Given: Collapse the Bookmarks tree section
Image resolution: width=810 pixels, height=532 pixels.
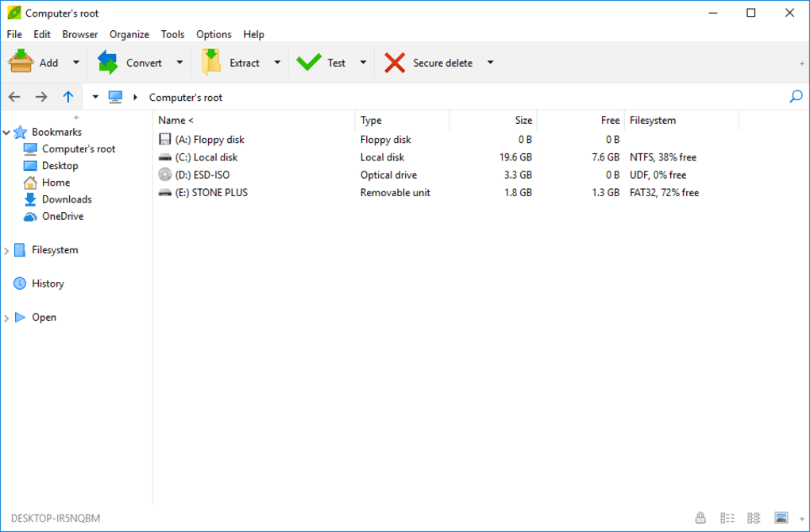Looking at the screenshot, I should pyautogui.click(x=6, y=133).
